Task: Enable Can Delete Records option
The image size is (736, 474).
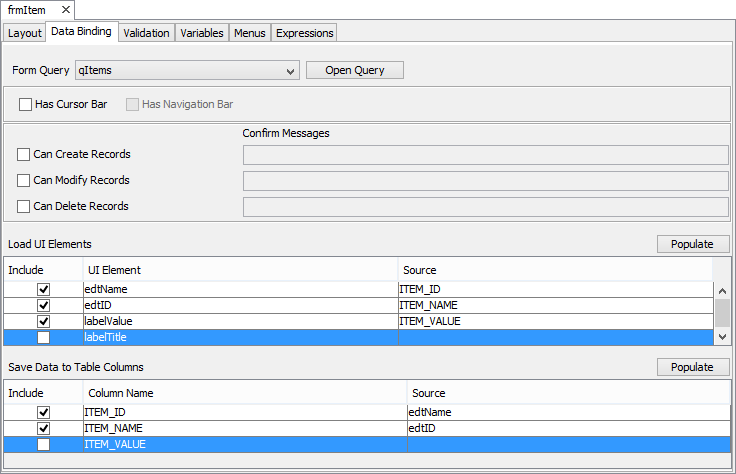Action: tap(24, 207)
